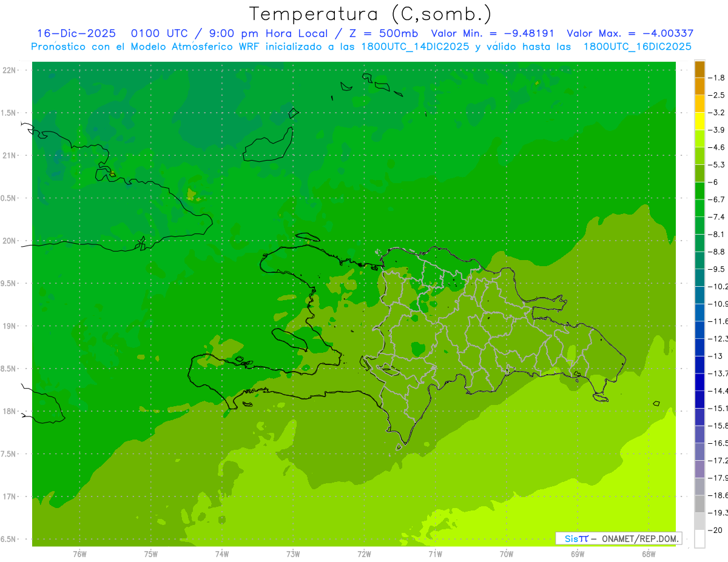Click the '75W' longitude label
728x562 pixels.
click(151, 554)
